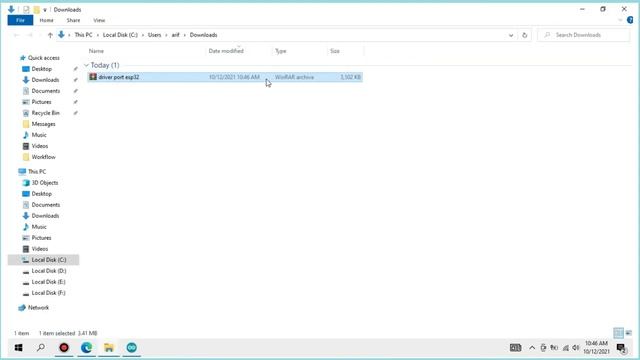Open Quick Access Toolbar customize dropdown

point(45,10)
